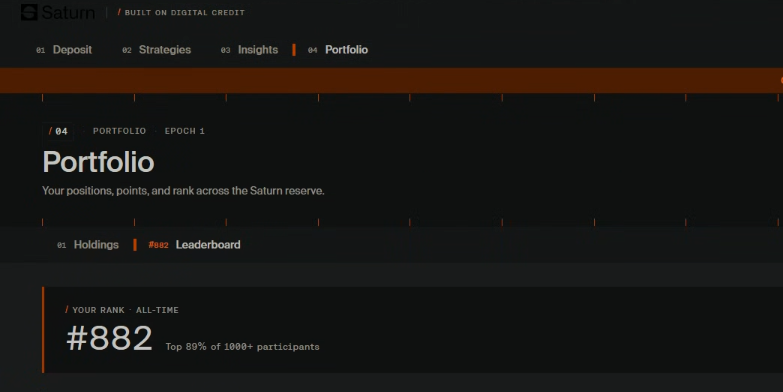This screenshot has height=392, width=783.
Task: Open the Deposit tab
Action: tap(64, 50)
